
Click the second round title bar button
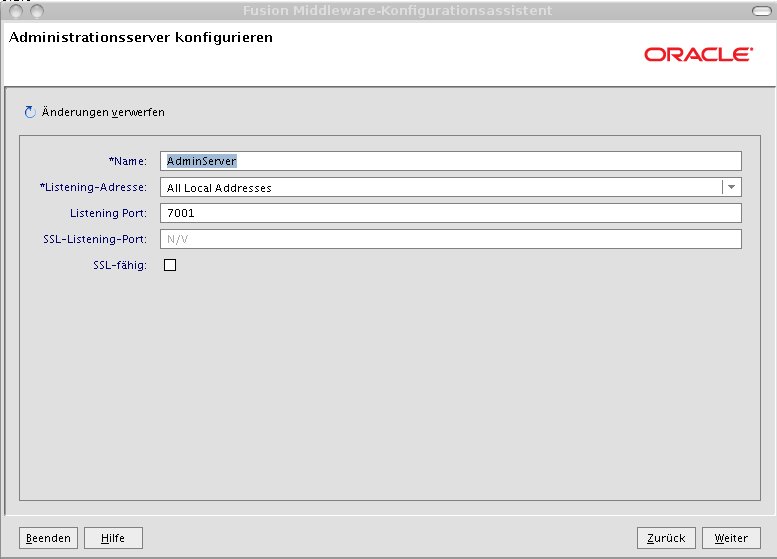point(37,10)
